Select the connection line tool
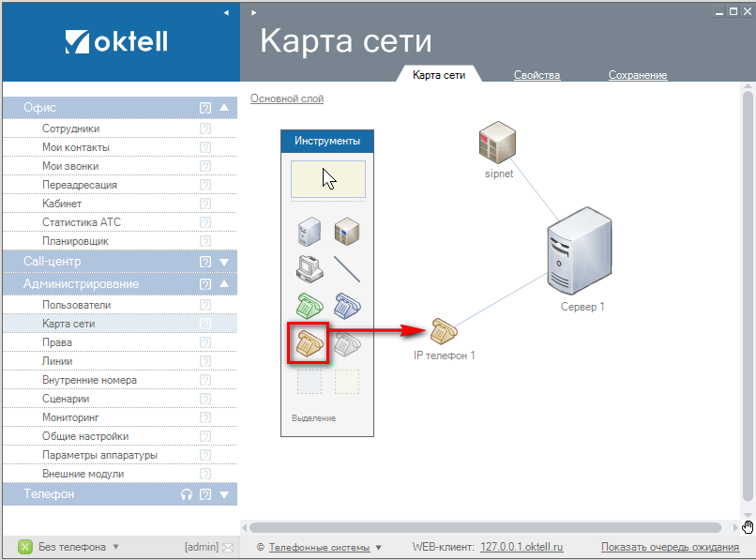The height and width of the screenshot is (560, 756). [347, 268]
